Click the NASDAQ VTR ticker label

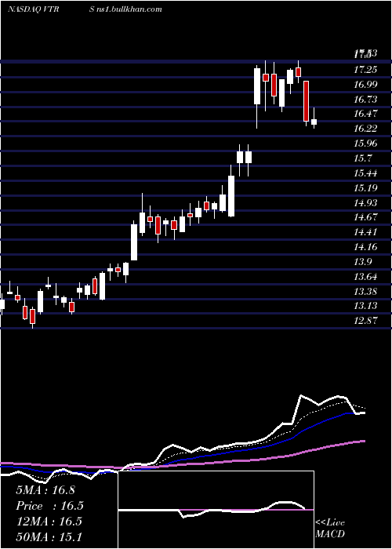coord(33,9)
